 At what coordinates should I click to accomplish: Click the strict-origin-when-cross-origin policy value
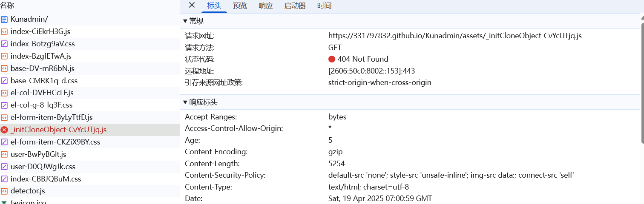380,82
